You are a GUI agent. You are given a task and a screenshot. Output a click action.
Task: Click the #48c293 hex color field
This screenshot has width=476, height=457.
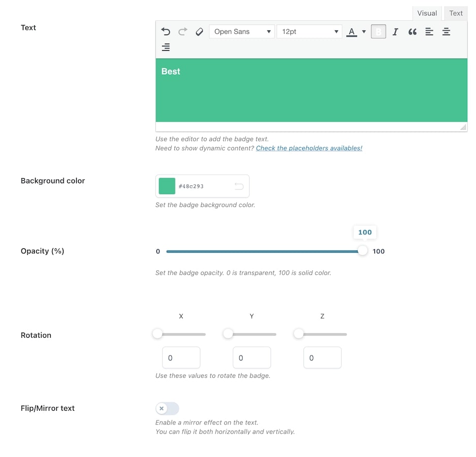click(x=191, y=186)
